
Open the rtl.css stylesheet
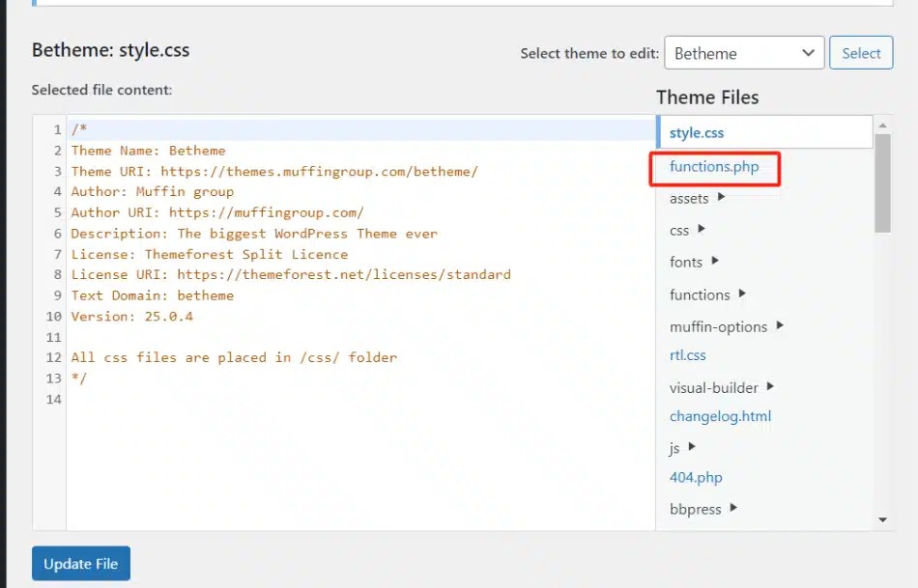pos(687,355)
